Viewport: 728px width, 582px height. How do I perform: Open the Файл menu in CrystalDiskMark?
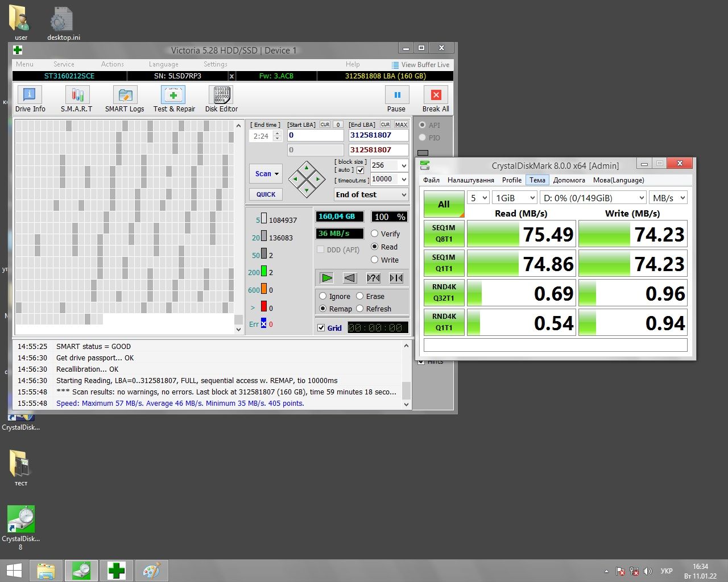[x=431, y=180]
